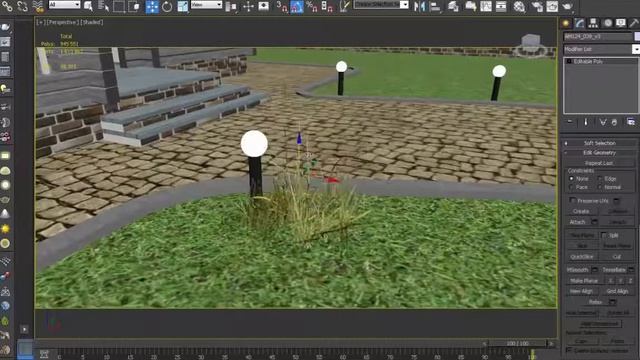This screenshot has width=640, height=360.
Task: Open the Render Setup icon
Action: coord(537,6)
